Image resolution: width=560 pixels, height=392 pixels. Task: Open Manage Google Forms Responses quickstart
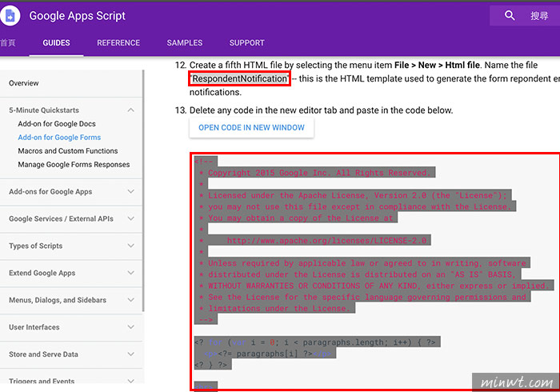tap(74, 165)
